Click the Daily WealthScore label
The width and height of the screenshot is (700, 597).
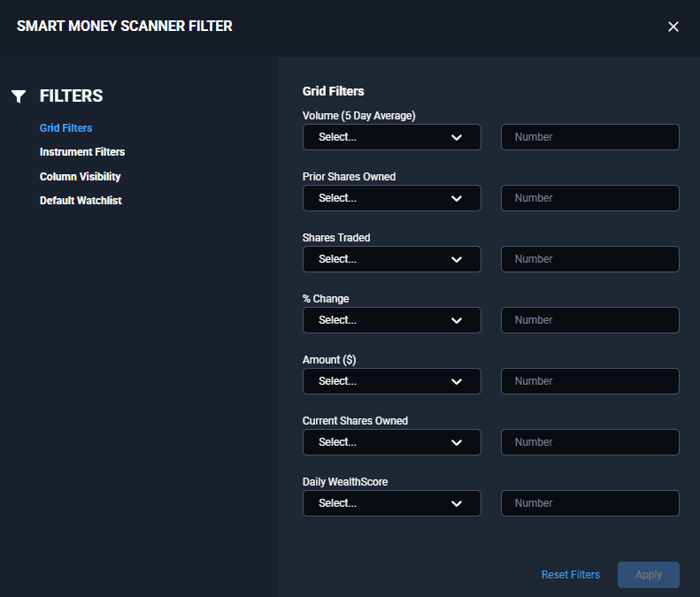pos(345,482)
